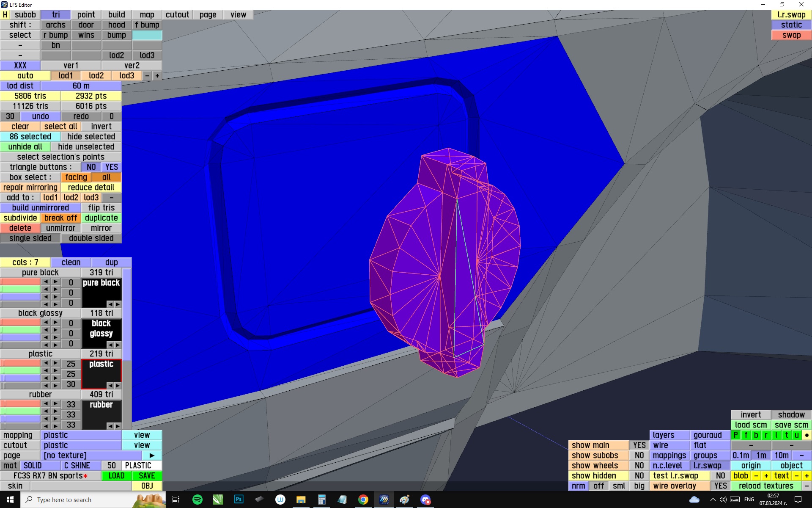Click the plus button next to lod3

click(x=157, y=76)
